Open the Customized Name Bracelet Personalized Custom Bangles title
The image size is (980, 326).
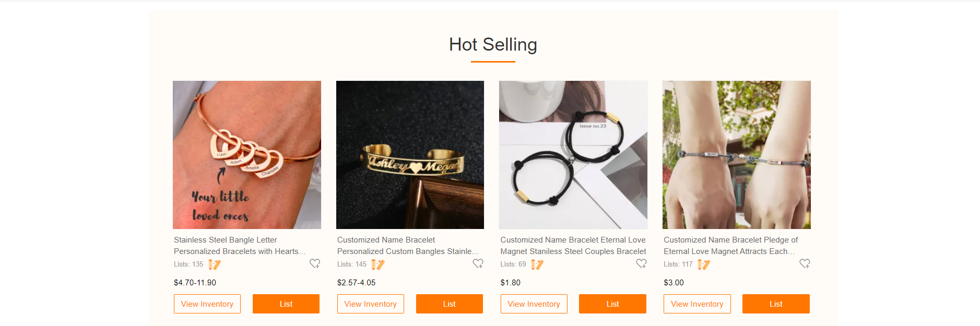(x=407, y=246)
